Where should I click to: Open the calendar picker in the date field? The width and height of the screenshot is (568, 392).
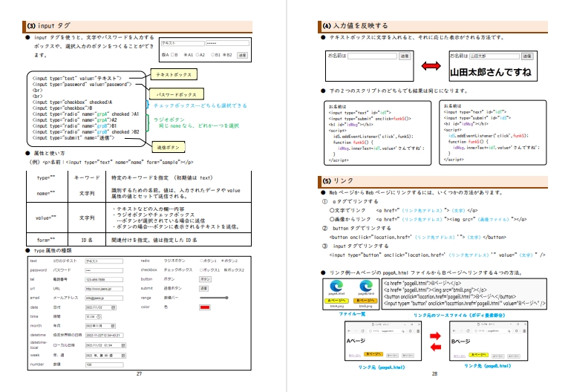click(114, 307)
